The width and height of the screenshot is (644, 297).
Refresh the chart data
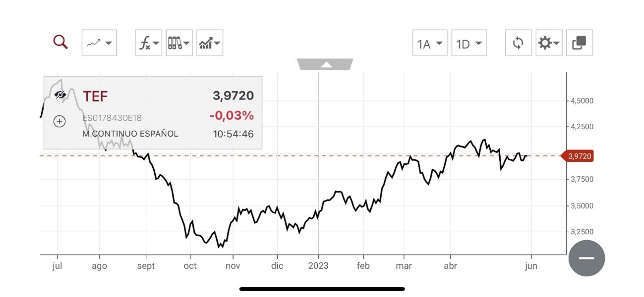point(519,43)
